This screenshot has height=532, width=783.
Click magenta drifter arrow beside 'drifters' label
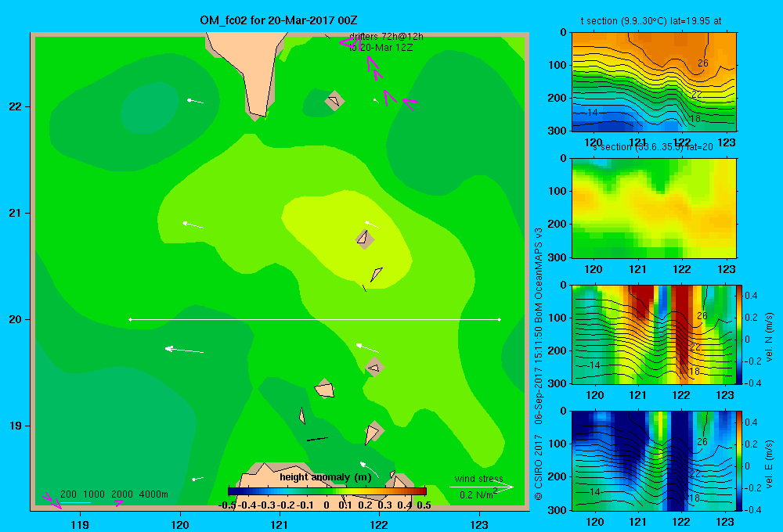[x=349, y=43]
